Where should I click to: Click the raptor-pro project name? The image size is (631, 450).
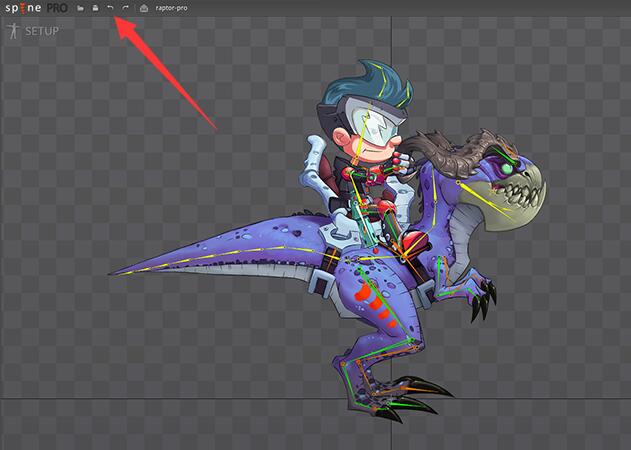tap(171, 8)
